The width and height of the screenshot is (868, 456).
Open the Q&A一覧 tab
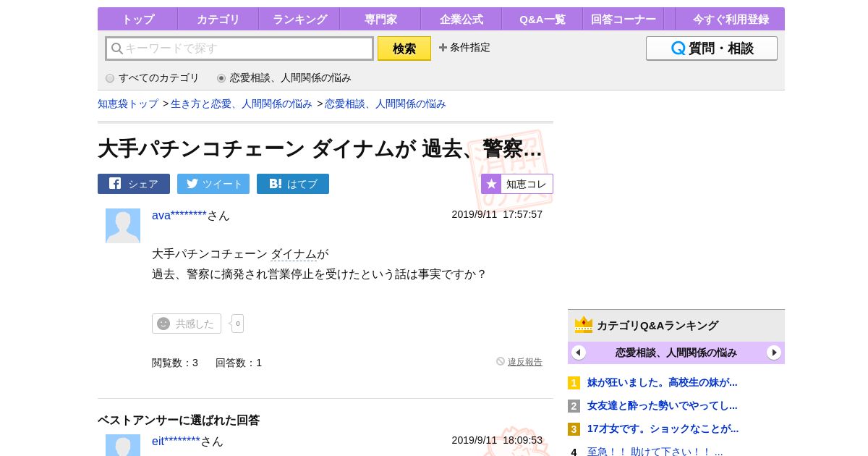pos(542,19)
